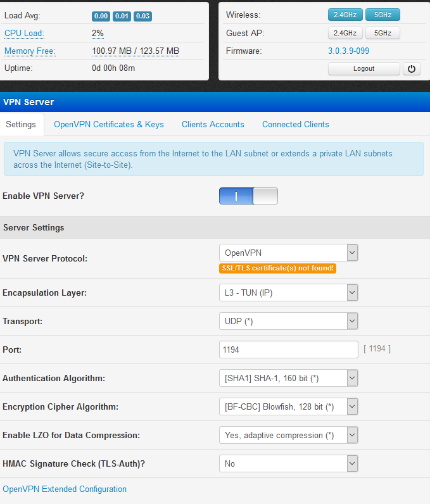Open the VPN Server Protocol dropdown
Viewport: 430px width, 504px height.
(x=288, y=253)
